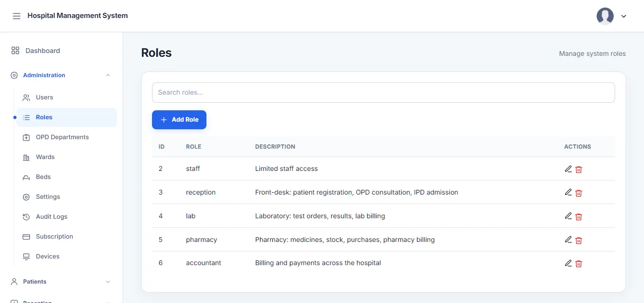Edit the accountant role
Image resolution: width=644 pixels, height=303 pixels.
[x=568, y=263]
